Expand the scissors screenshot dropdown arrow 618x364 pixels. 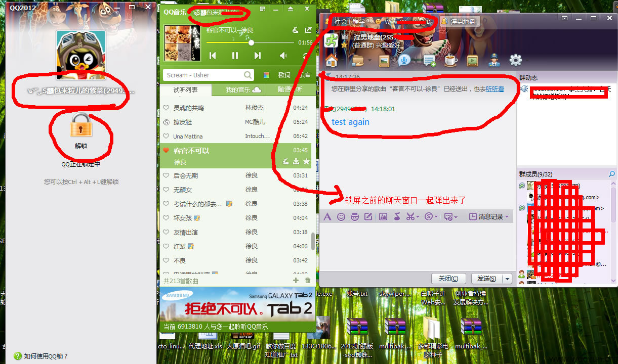click(x=418, y=217)
